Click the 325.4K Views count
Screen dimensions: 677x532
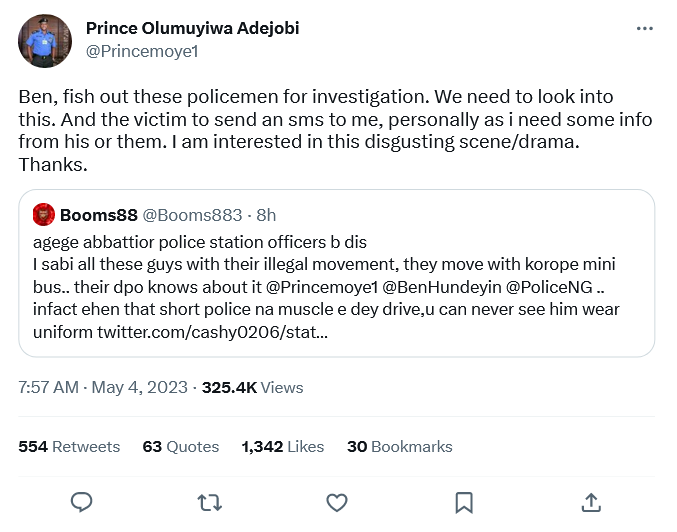[x=252, y=387]
